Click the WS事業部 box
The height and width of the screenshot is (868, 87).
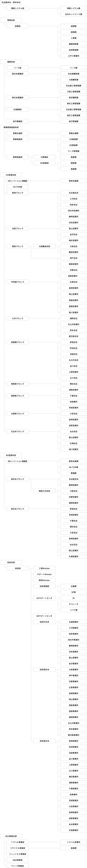tap(44, 163)
